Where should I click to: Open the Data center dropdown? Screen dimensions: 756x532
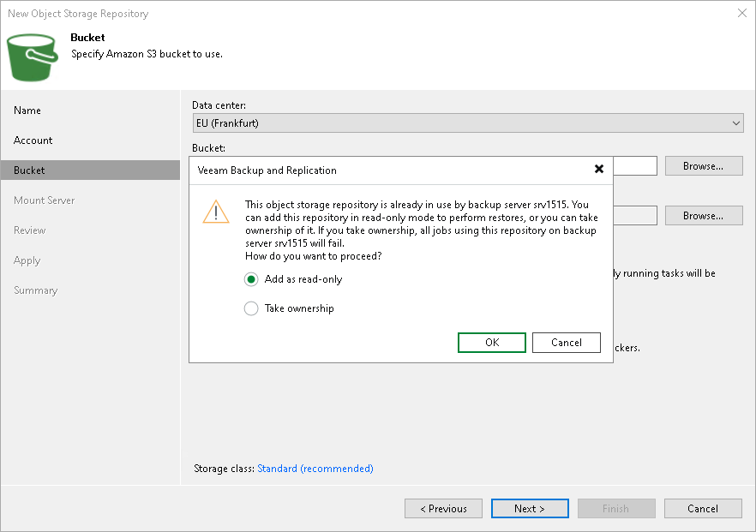(x=468, y=123)
